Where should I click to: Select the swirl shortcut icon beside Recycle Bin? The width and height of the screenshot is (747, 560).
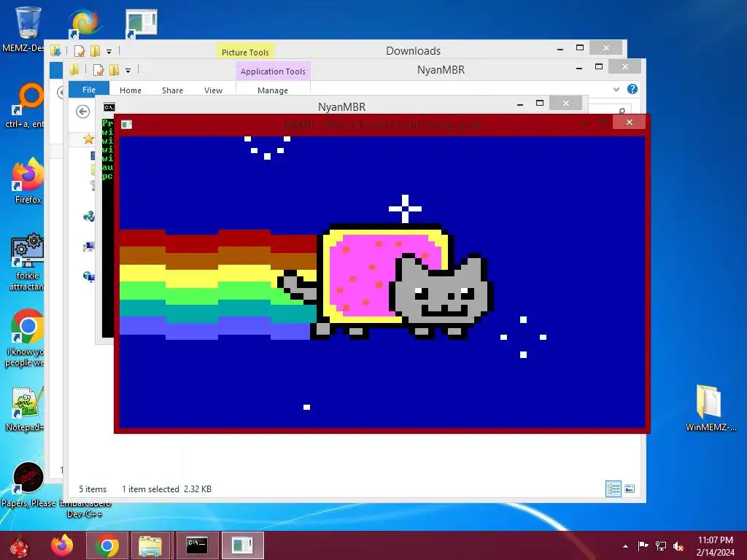point(84,23)
